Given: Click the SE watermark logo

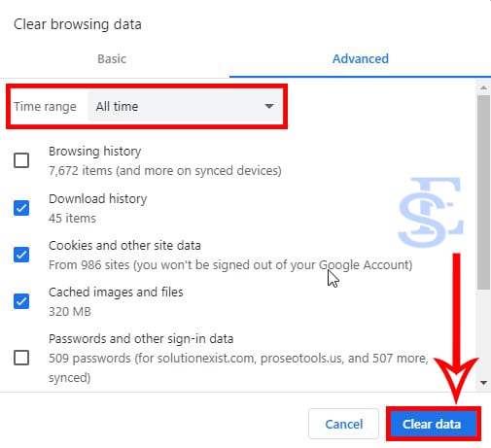Looking at the screenshot, I should [431, 212].
